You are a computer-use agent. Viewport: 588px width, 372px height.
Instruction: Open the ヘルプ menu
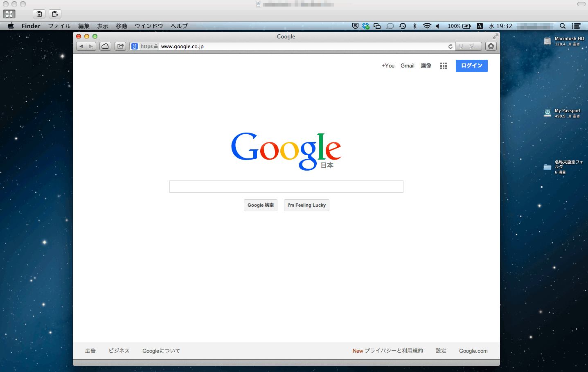[179, 26]
